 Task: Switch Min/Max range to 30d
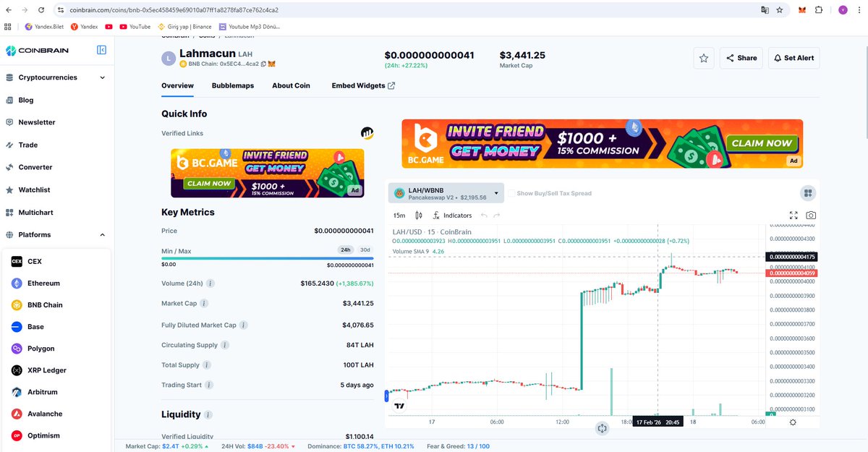tap(365, 250)
